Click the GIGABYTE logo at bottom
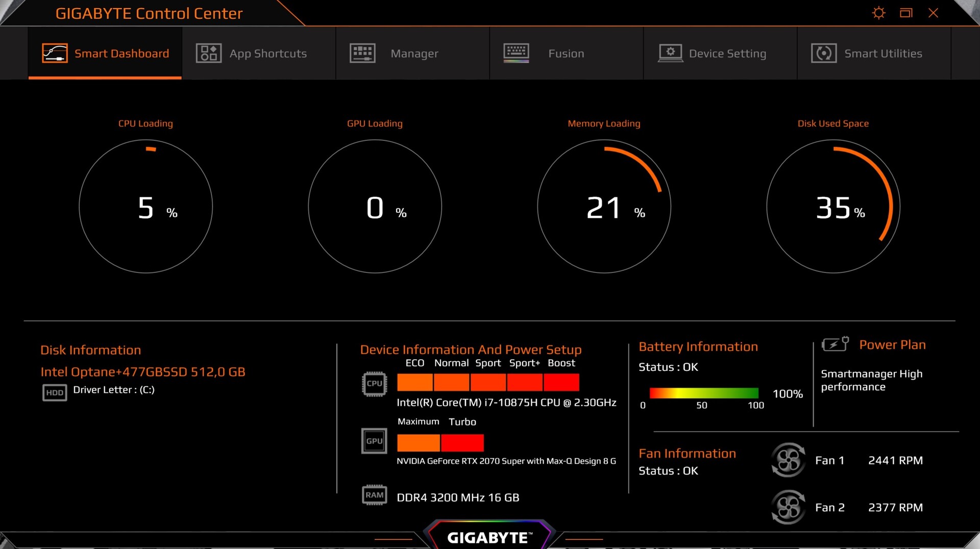This screenshot has height=549, width=980. point(489,538)
